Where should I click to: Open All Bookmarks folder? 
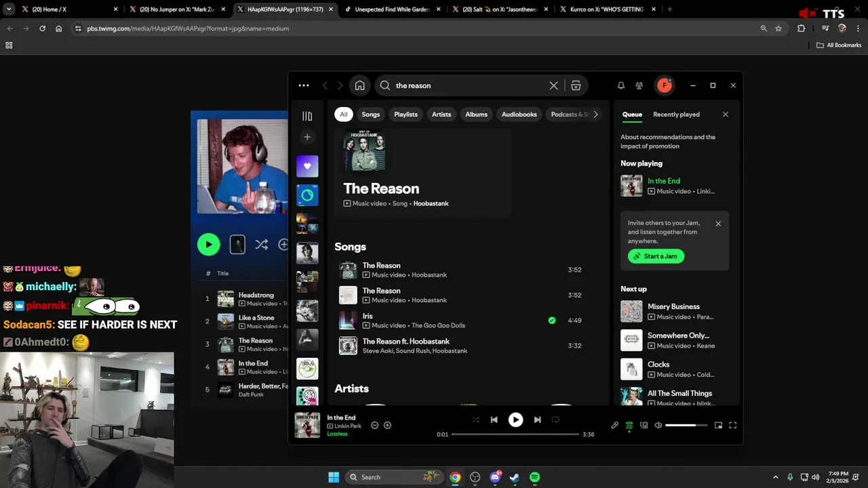[839, 45]
